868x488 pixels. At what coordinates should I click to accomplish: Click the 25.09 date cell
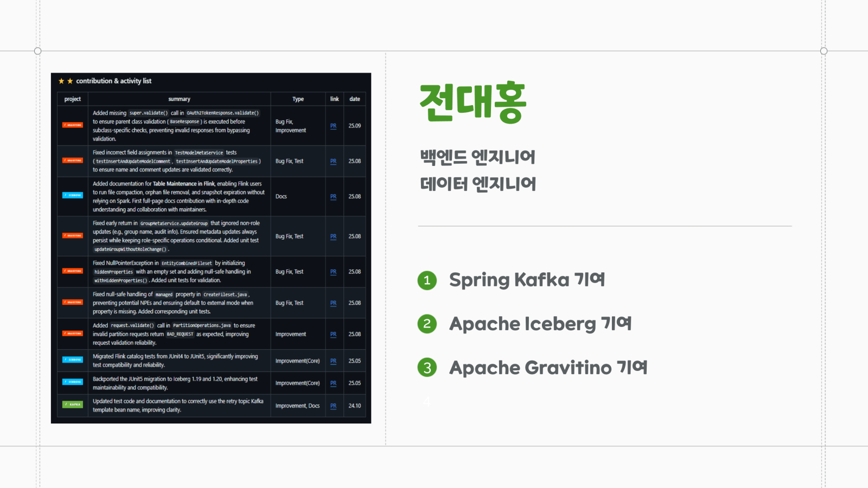pyautogui.click(x=355, y=126)
